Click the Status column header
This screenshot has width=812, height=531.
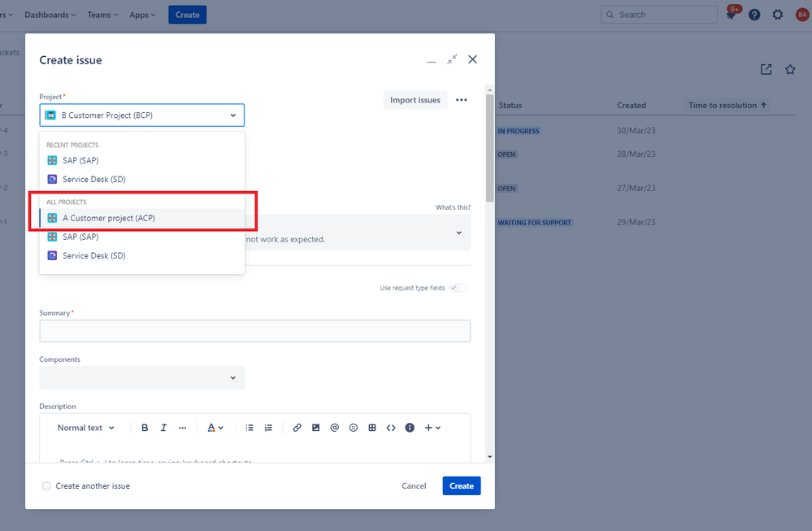[x=510, y=105]
